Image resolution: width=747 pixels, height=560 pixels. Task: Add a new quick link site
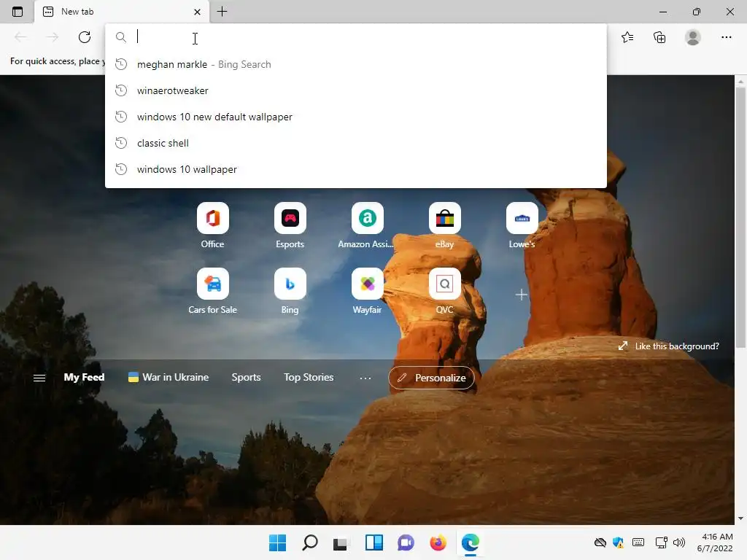522,295
